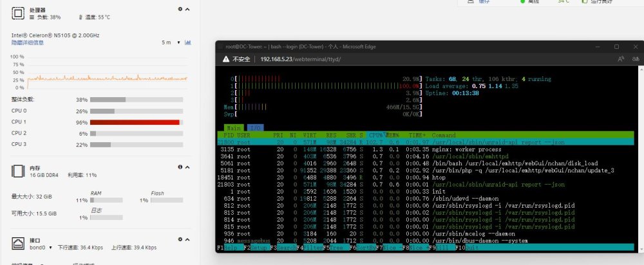Select the htop process row 18451
Viewport: 644px width, 265px height.
coord(426,178)
